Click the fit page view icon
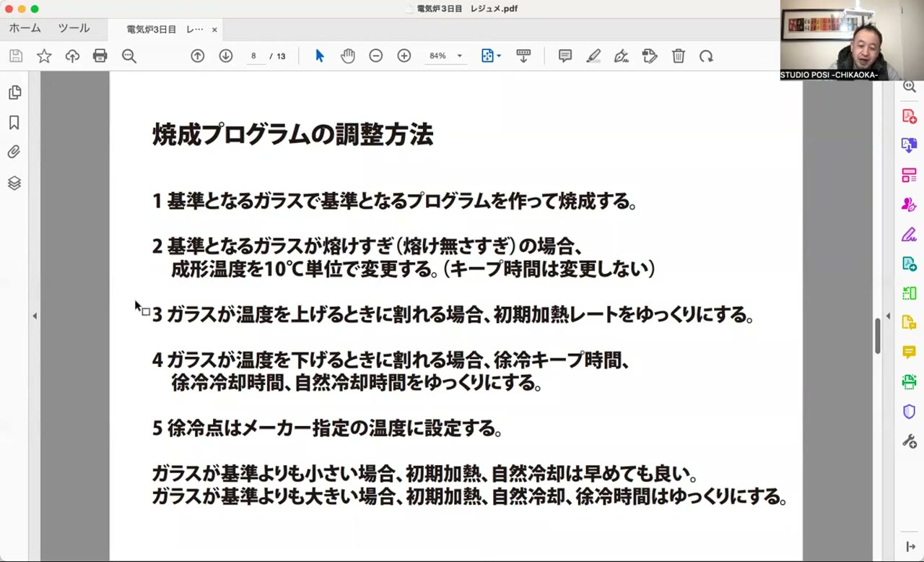924x562 pixels. point(487,56)
